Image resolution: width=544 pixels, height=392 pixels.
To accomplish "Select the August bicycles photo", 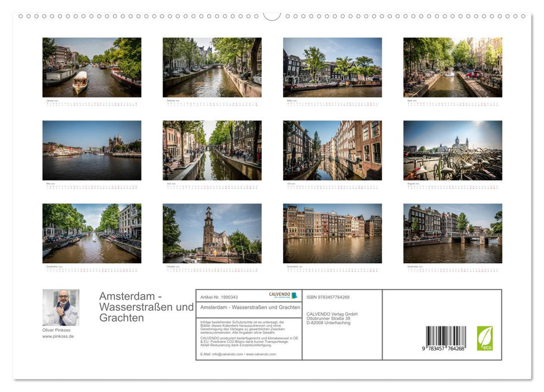I will 452,150.
